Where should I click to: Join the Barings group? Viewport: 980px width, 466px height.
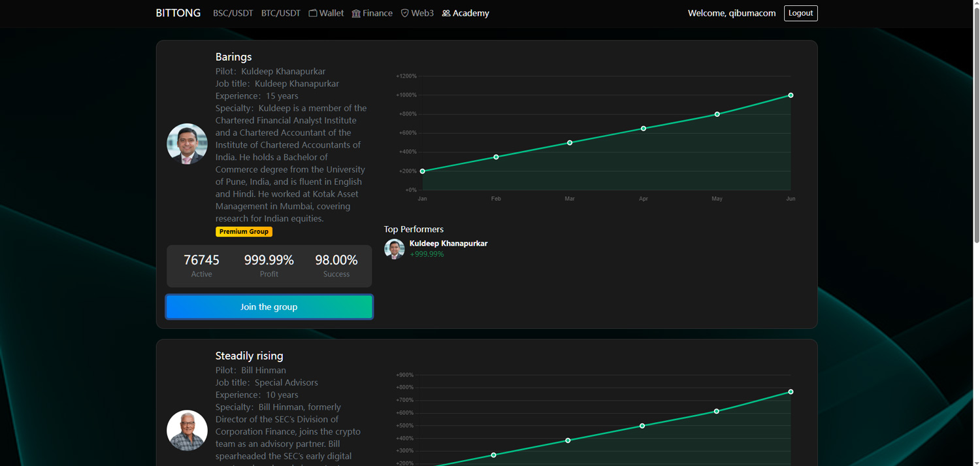269,307
